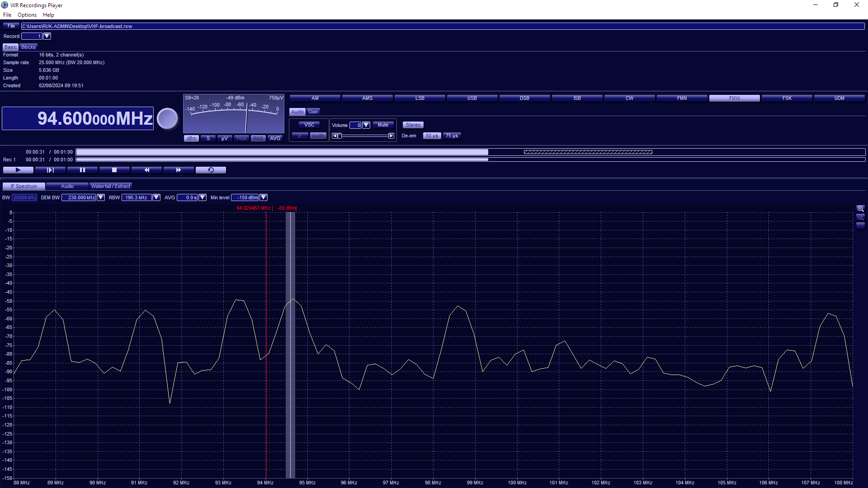Click the fast-forward double-arrow icon
868x488 pixels.
pyautogui.click(x=179, y=170)
